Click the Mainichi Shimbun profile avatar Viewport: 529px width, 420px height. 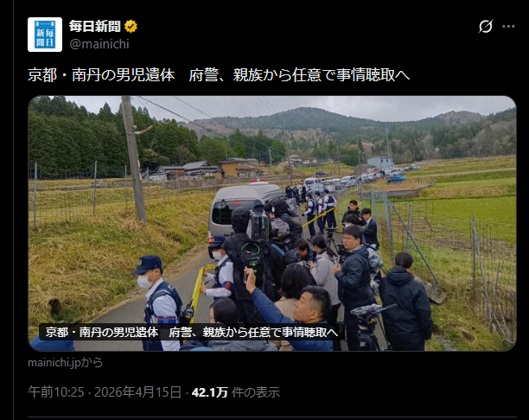(x=45, y=35)
